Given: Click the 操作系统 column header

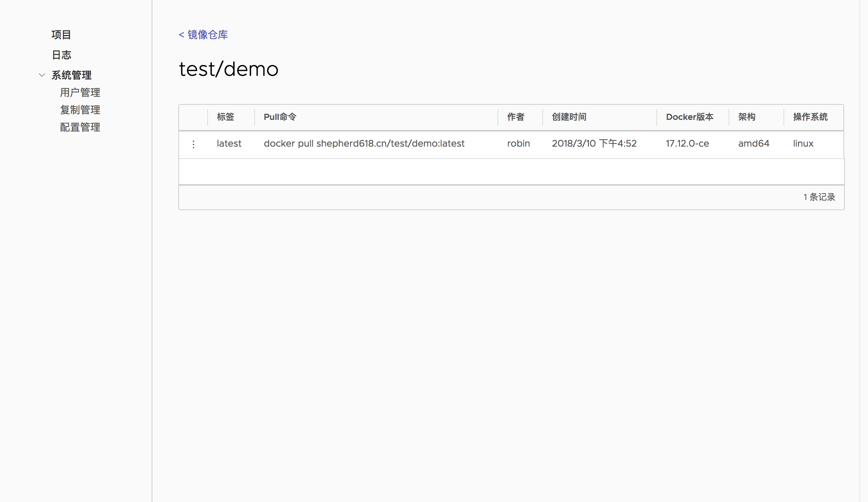Looking at the screenshot, I should [x=810, y=117].
